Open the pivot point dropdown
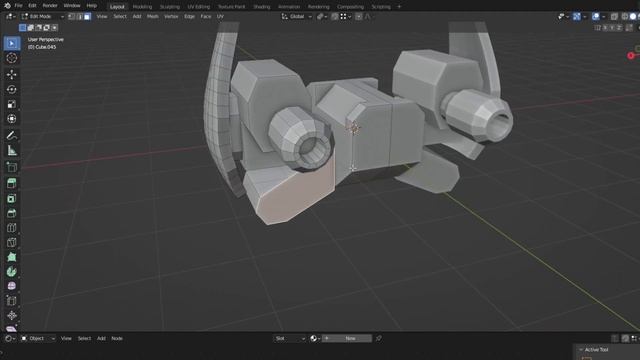Viewport: 640px width, 360px height. tap(322, 16)
